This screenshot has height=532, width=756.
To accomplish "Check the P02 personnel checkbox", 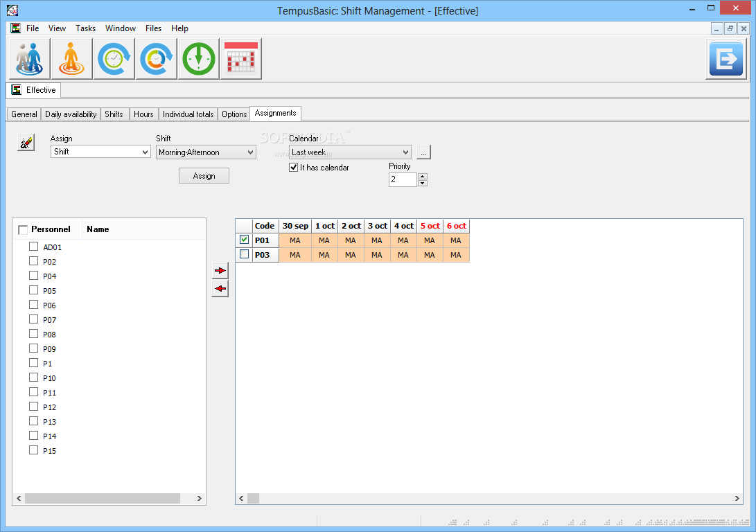I will click(33, 260).
